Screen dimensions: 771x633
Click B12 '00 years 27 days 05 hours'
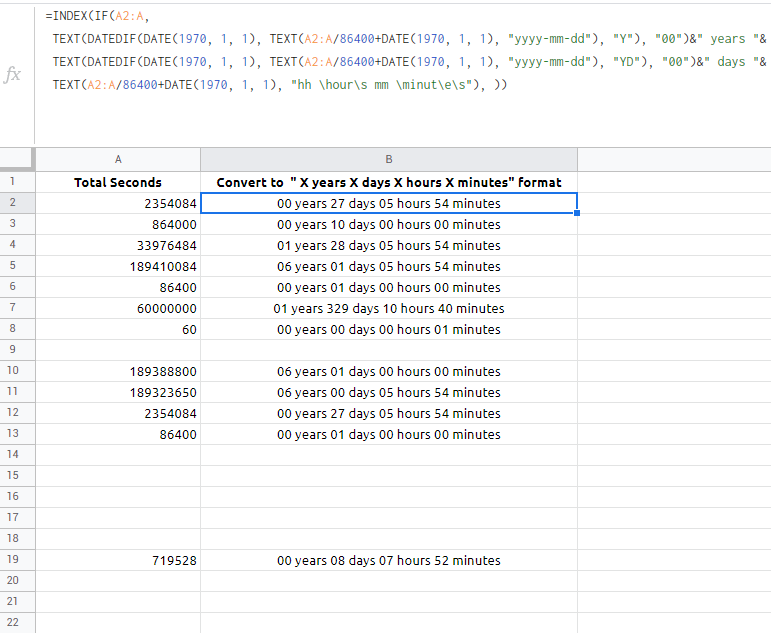[x=389, y=413]
